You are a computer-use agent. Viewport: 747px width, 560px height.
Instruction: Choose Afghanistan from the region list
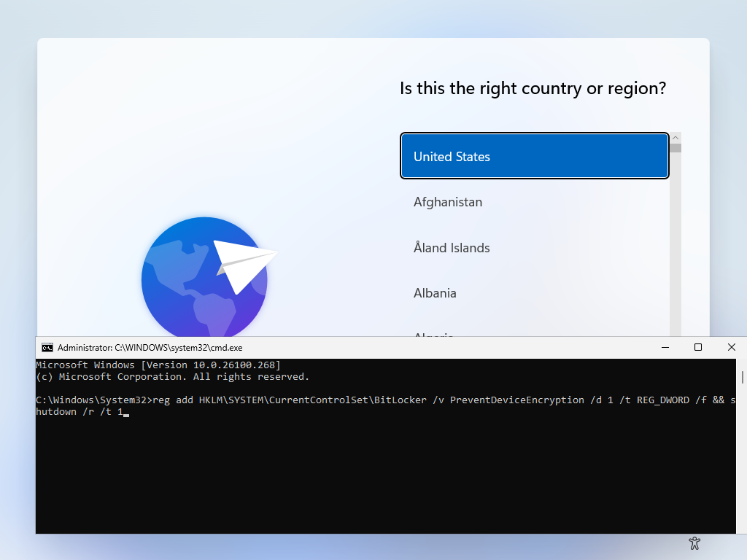(x=535, y=202)
